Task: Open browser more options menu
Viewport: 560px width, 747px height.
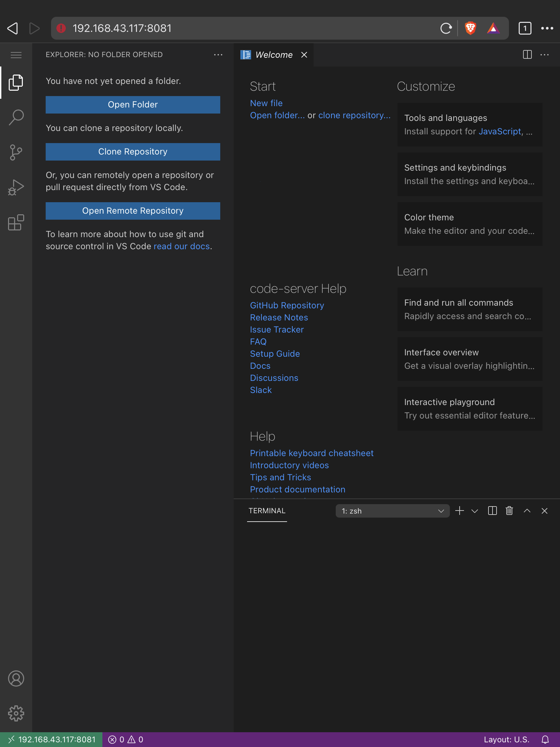Action: (547, 28)
